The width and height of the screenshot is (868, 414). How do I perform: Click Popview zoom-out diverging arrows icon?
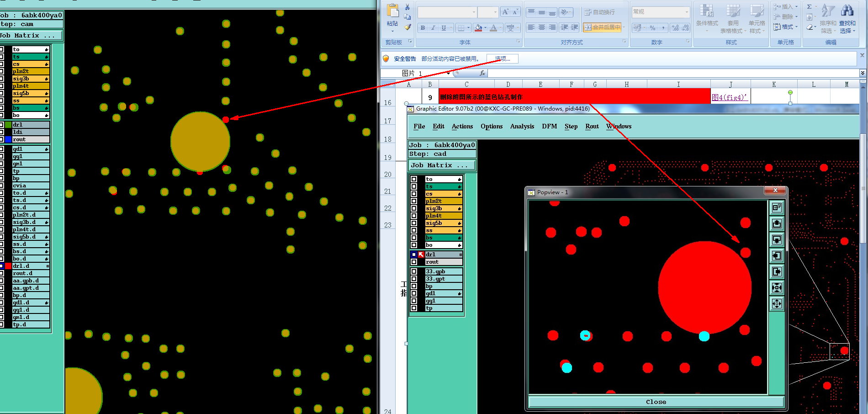pyautogui.click(x=777, y=303)
